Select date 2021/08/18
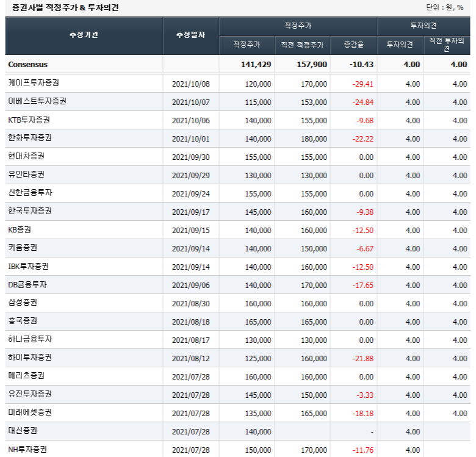Image resolution: width=476 pixels, height=457 pixels. click(190, 322)
